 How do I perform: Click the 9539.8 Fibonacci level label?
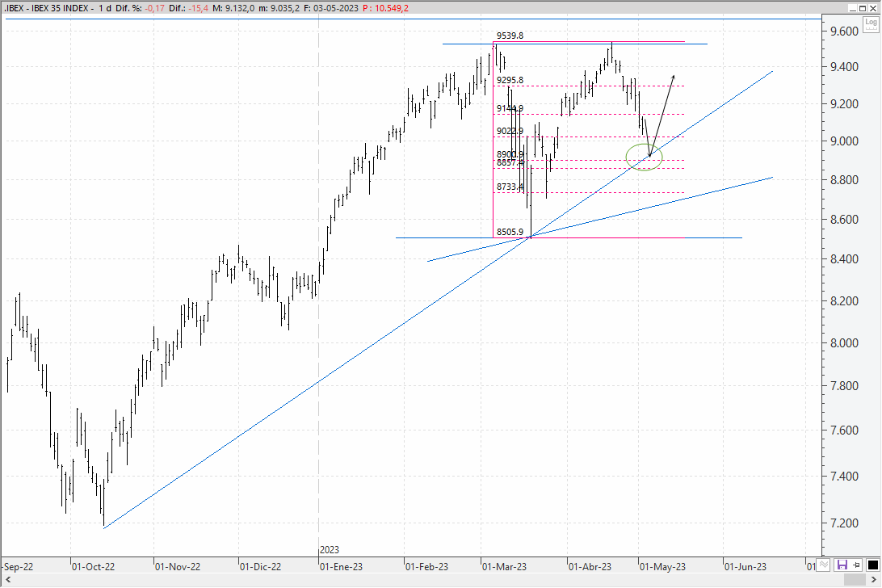(510, 36)
